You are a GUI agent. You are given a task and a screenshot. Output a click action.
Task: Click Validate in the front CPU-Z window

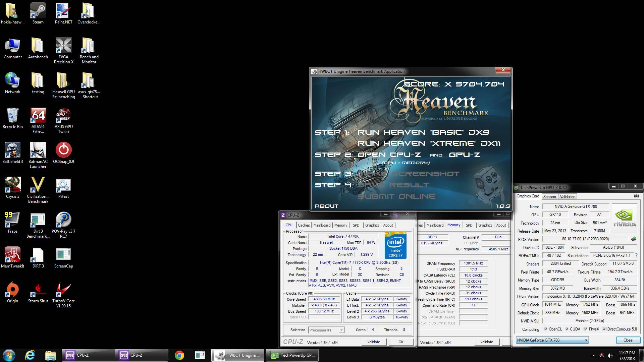[x=374, y=342]
